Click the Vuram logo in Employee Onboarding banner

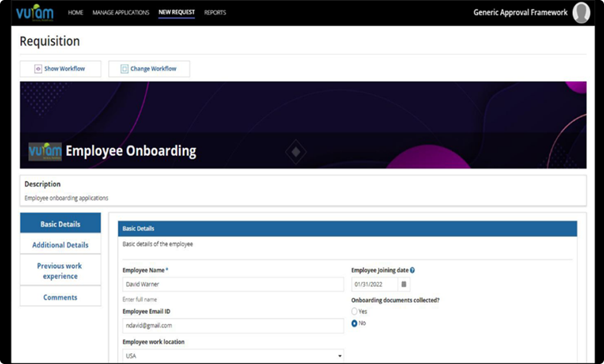[45, 151]
